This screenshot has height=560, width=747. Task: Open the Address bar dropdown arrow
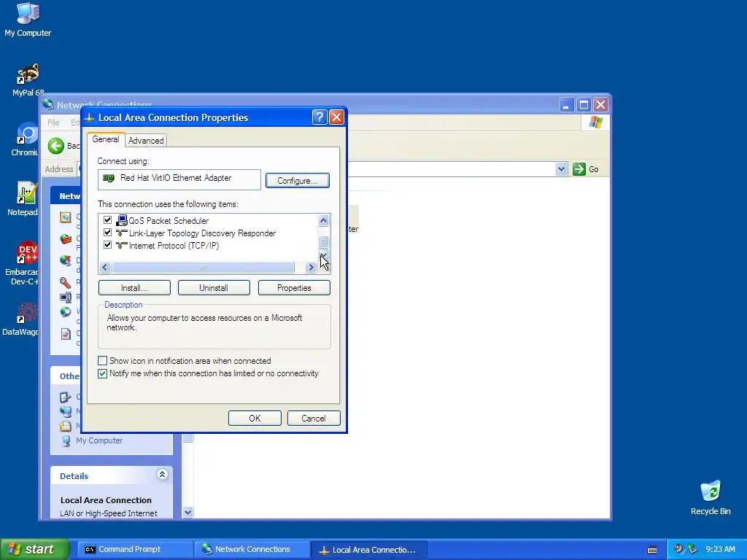pos(561,169)
